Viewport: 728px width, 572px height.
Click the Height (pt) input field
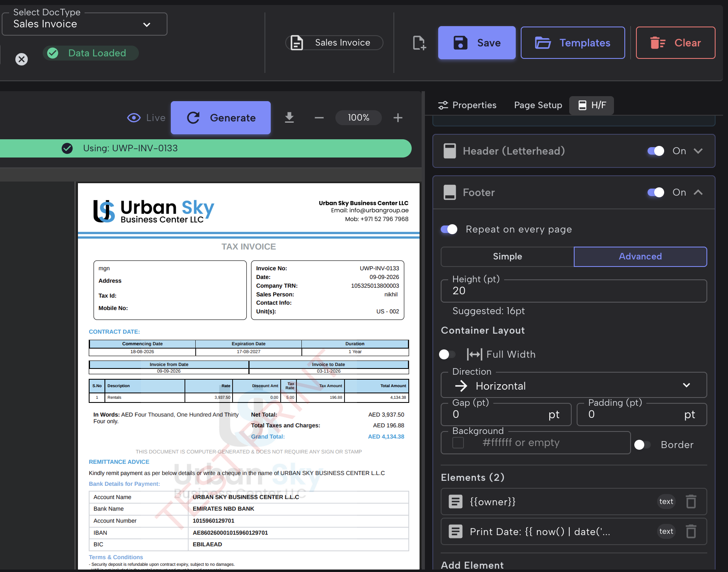[x=574, y=291]
